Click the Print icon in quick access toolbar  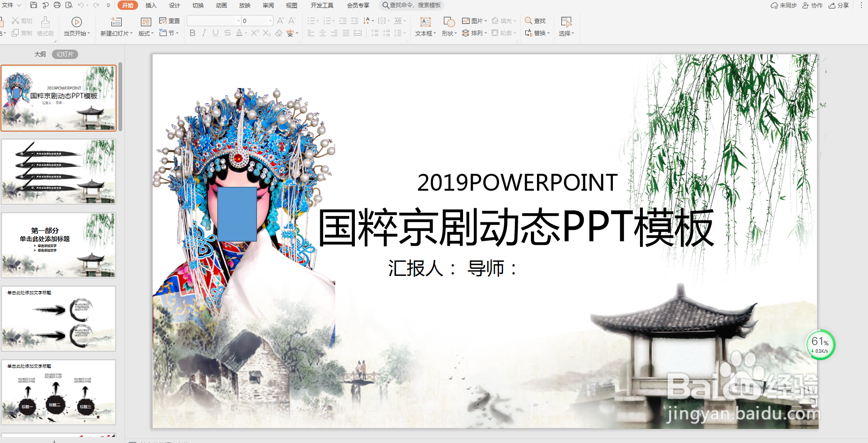tap(57, 5)
